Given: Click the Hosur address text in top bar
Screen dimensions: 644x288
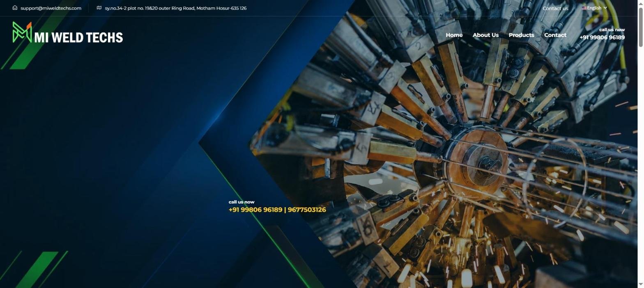Looking at the screenshot, I should (x=175, y=8).
